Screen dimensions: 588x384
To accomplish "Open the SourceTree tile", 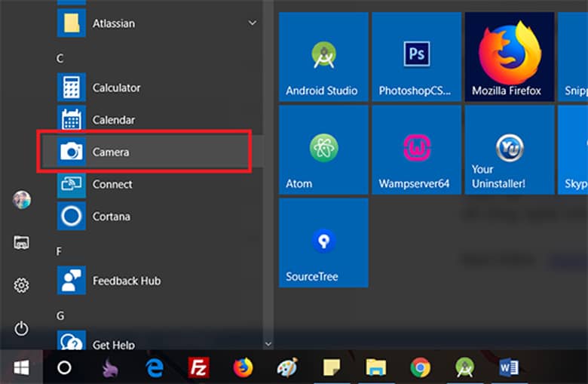I will coord(323,243).
